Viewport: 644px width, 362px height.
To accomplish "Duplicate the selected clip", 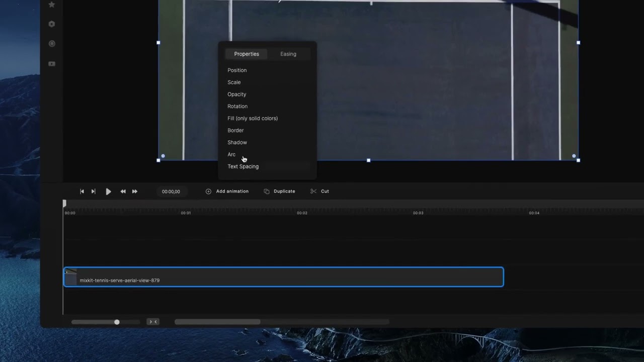I will tap(279, 192).
